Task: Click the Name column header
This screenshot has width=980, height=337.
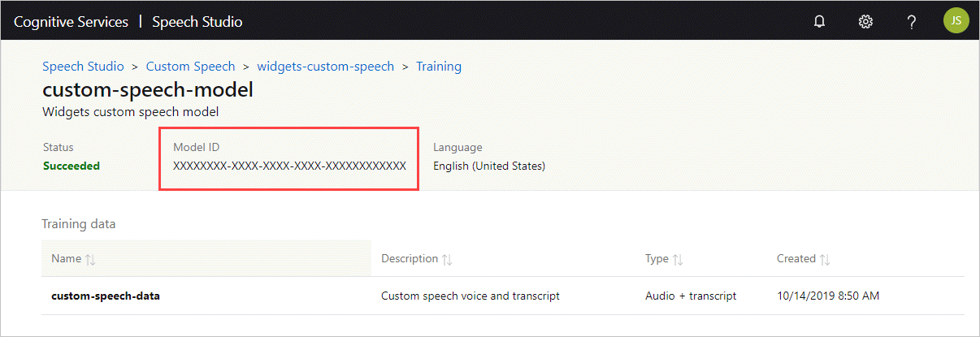Action: (66, 259)
